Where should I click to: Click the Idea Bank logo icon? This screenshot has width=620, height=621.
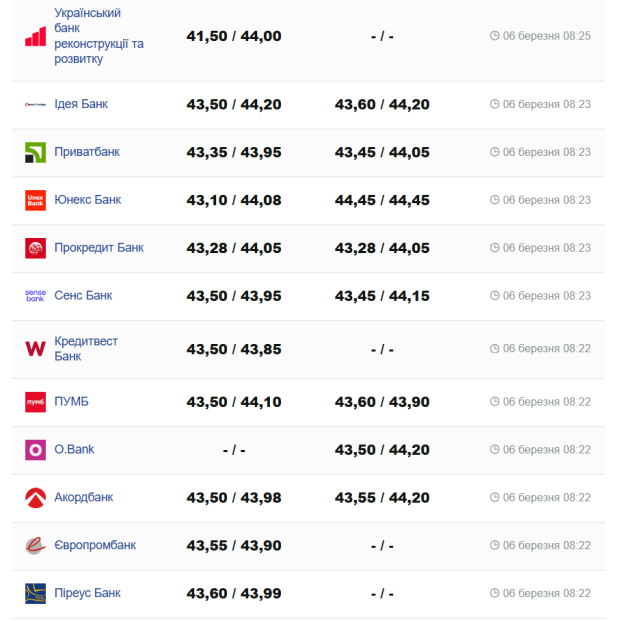[x=35, y=104]
